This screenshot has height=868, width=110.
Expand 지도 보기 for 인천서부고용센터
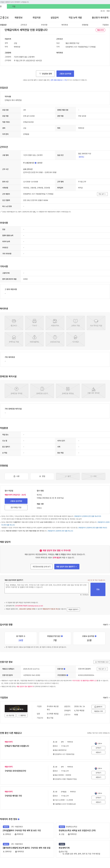(x=102, y=669)
